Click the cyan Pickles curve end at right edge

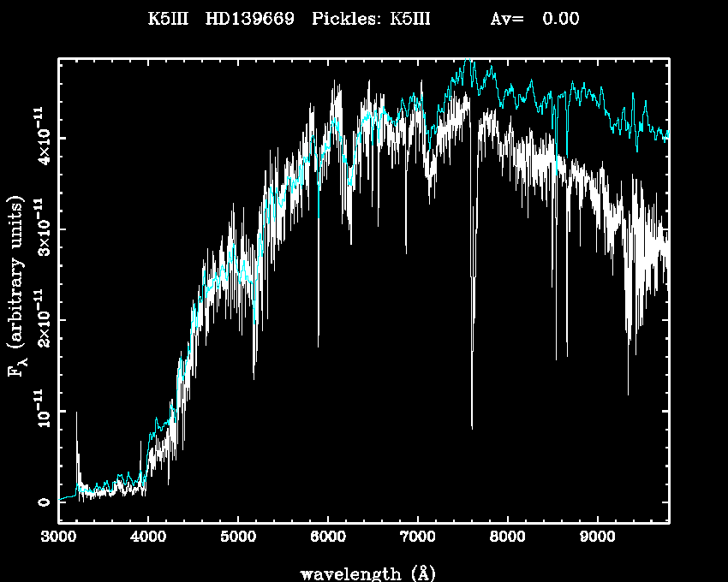667,137
